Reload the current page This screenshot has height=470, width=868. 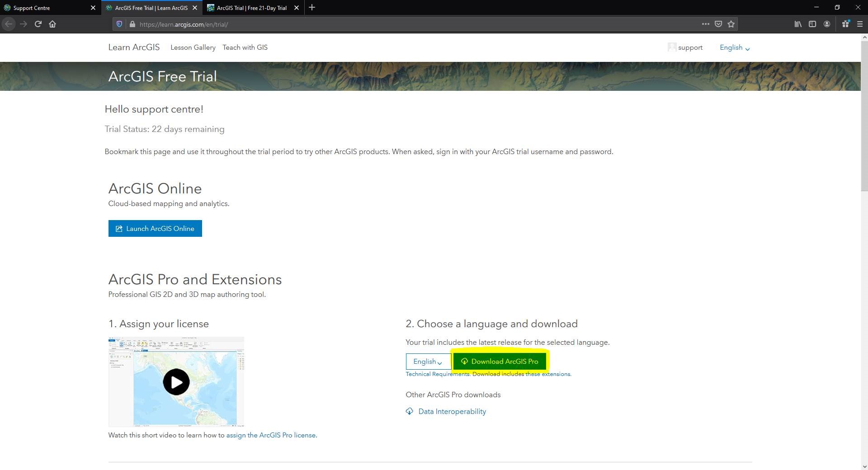(x=38, y=24)
